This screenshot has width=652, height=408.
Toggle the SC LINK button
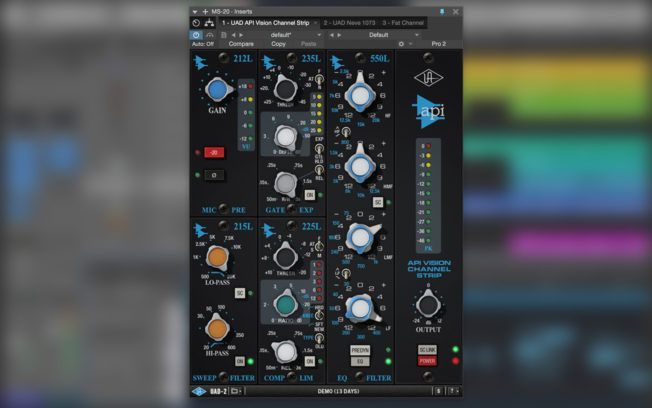[427, 350]
